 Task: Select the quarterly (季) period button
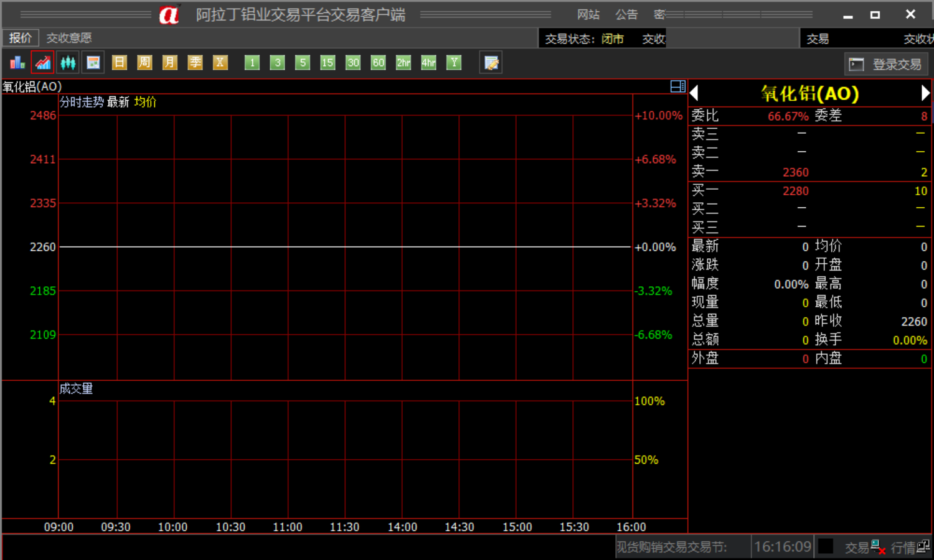click(x=195, y=62)
